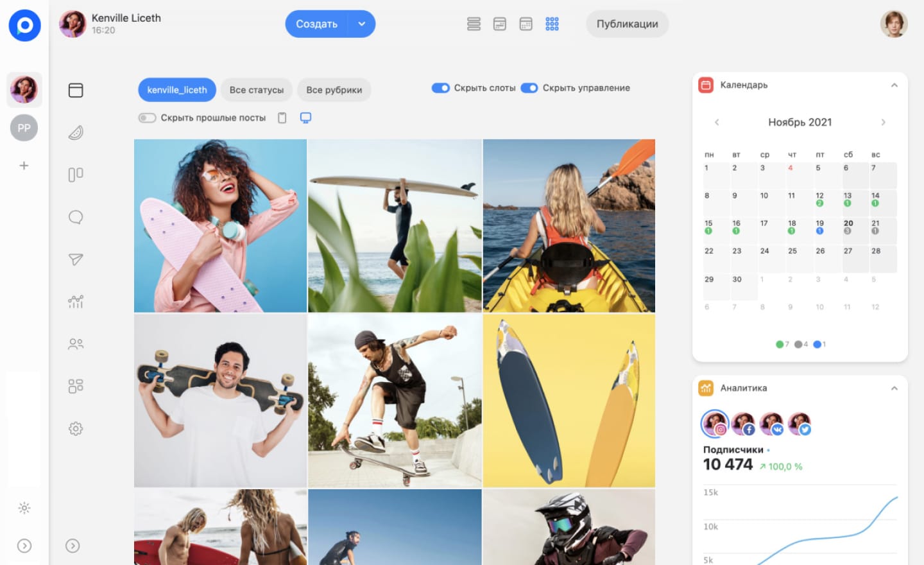
Task: Open the yellow surfboards post thumbnail
Action: 569,401
